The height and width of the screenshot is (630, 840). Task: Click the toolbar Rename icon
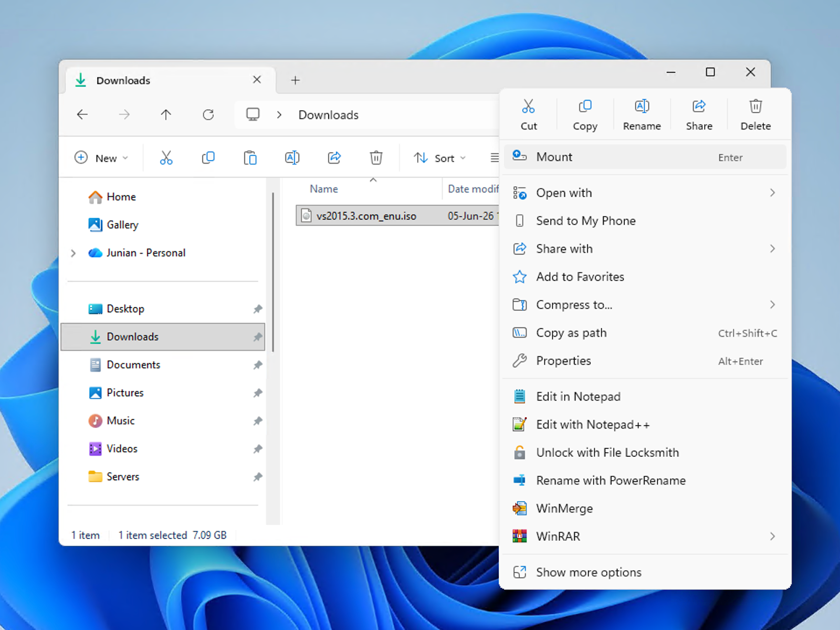[x=292, y=157]
